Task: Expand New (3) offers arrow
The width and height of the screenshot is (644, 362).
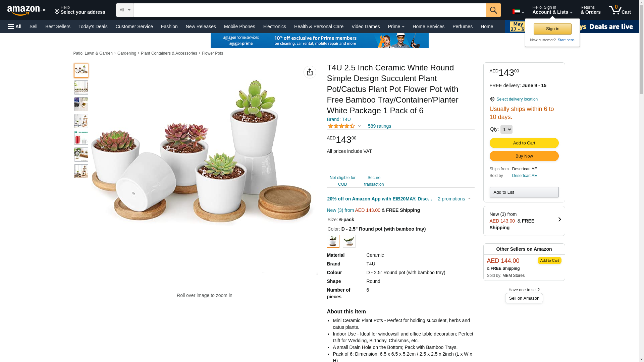Action: 559,220
